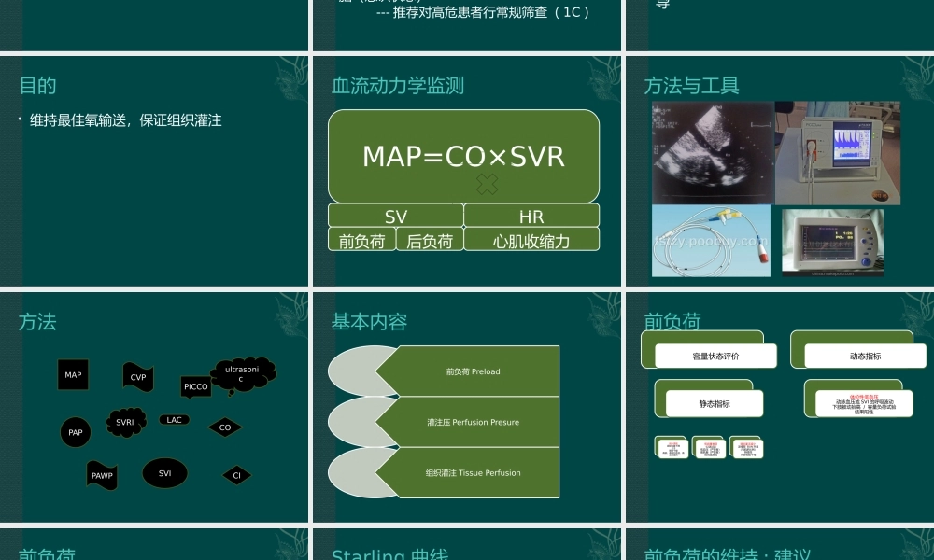This screenshot has width=934, height=560.
Task: Select the PAP circle shape
Action: pos(76,432)
